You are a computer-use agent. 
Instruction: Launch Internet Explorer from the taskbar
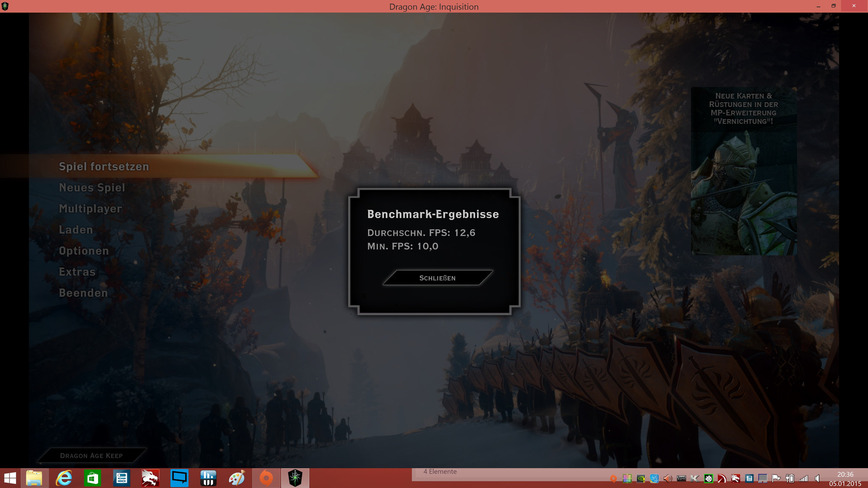(64, 478)
